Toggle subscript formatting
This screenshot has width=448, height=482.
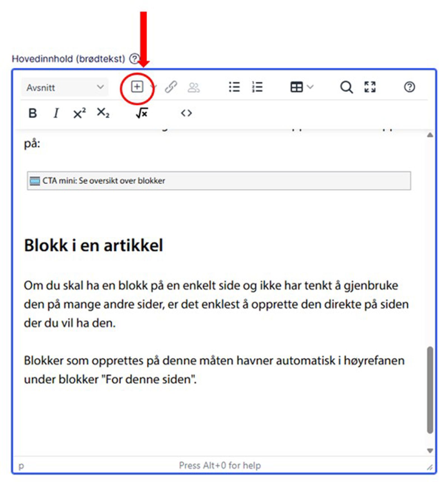point(103,113)
